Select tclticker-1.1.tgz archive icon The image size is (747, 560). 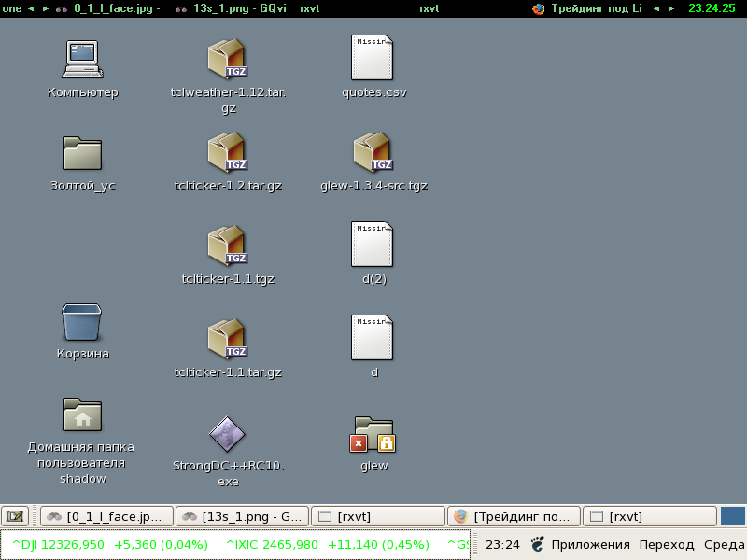click(x=228, y=245)
